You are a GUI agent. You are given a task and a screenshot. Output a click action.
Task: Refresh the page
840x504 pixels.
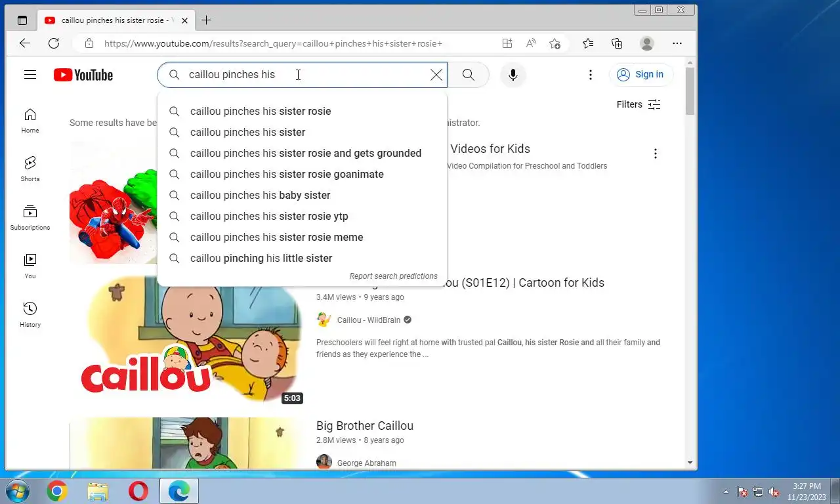point(54,43)
